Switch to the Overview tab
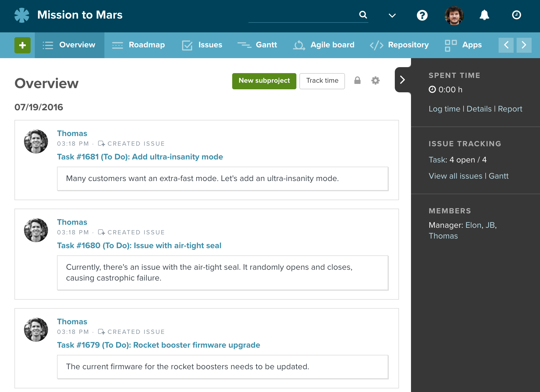This screenshot has height=392, width=540. click(70, 45)
